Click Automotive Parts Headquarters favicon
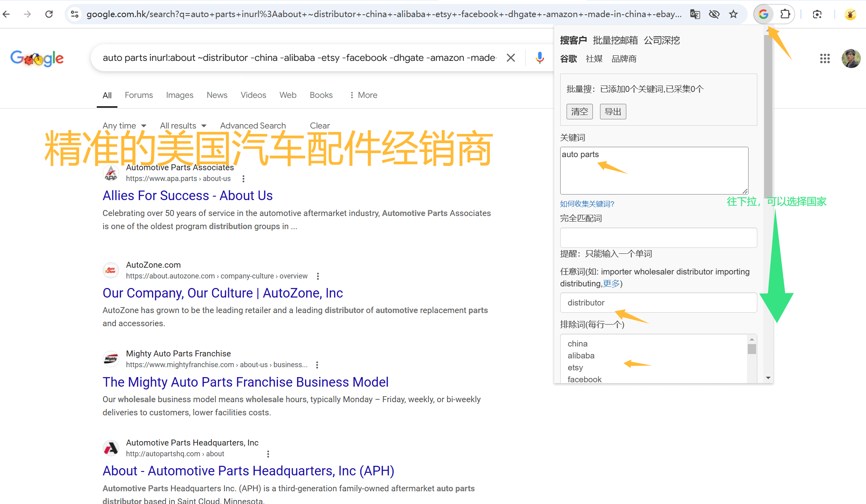The width and height of the screenshot is (866, 504). [111, 448]
